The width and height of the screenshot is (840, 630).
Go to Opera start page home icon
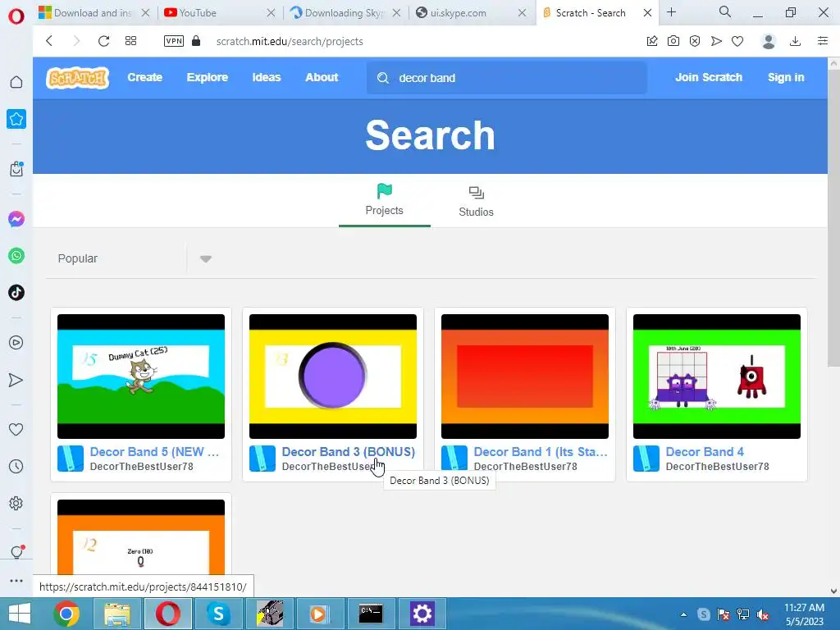tap(16, 82)
